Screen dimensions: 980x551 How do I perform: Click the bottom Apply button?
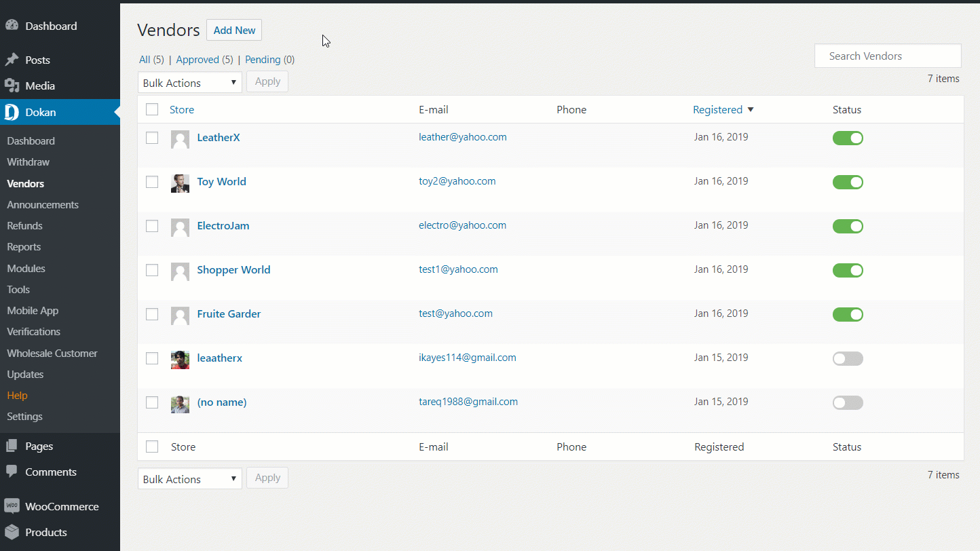[267, 478]
